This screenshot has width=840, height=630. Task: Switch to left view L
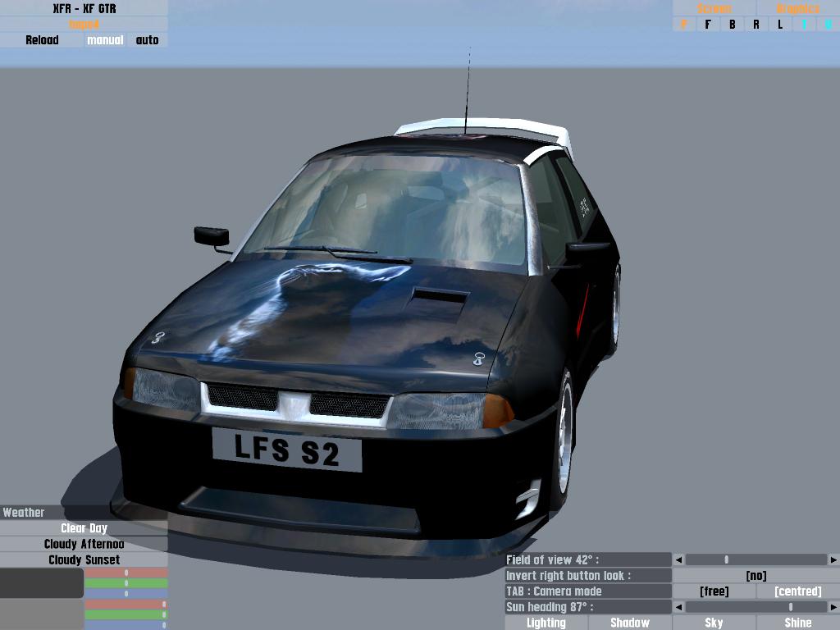(780, 24)
